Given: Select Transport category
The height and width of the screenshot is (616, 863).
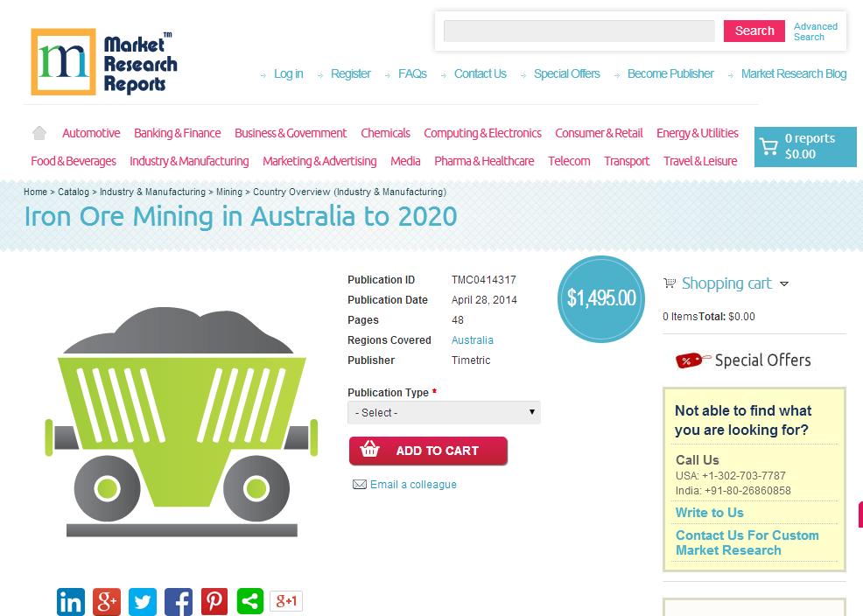Looking at the screenshot, I should pyautogui.click(x=627, y=161).
